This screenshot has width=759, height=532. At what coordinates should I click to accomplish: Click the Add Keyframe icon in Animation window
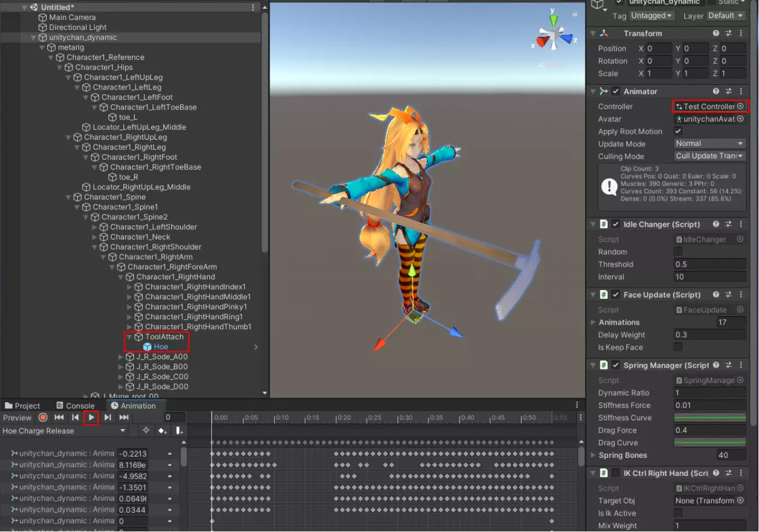(x=163, y=431)
